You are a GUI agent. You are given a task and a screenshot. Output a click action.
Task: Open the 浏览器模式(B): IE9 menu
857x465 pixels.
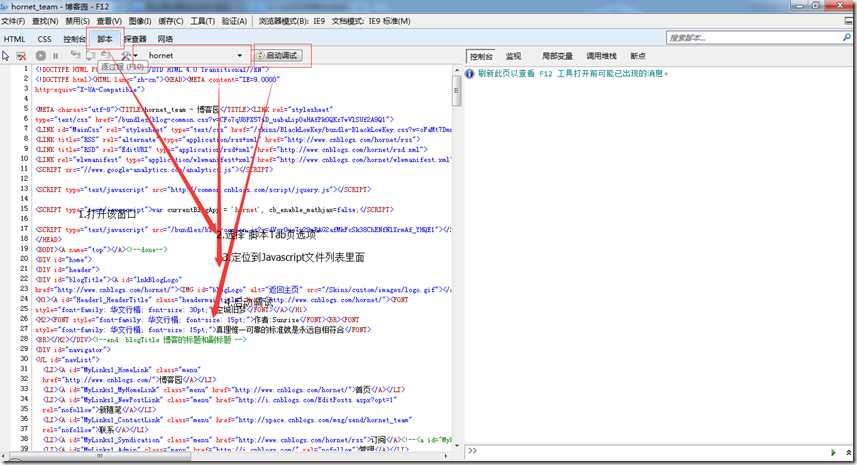[291, 21]
